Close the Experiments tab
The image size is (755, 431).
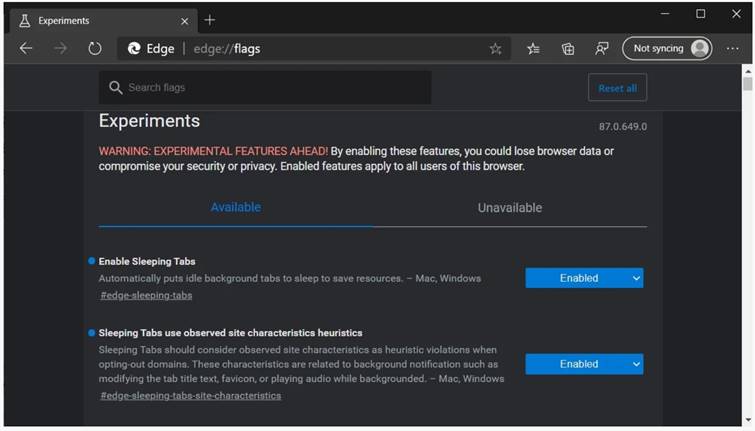[184, 21]
